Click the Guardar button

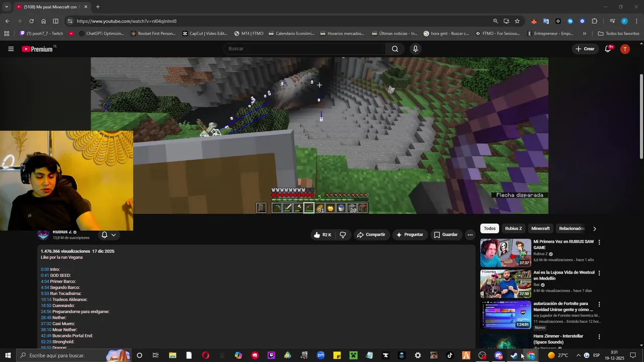[x=446, y=235]
